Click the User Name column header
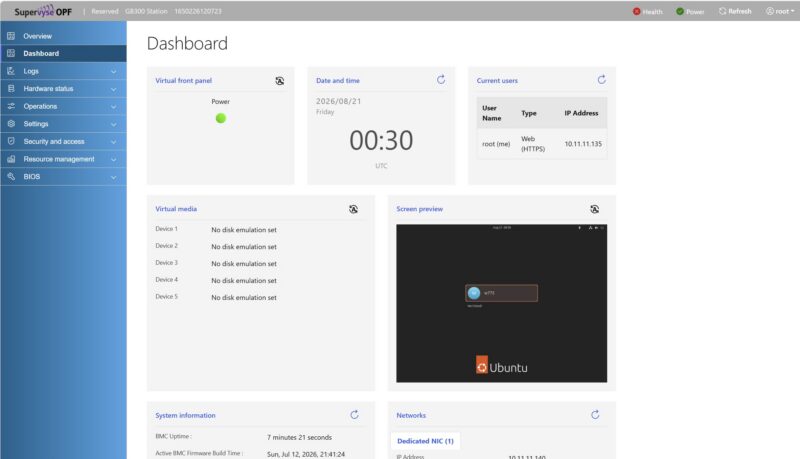 pos(492,113)
